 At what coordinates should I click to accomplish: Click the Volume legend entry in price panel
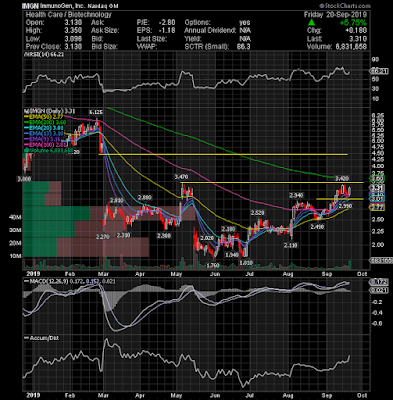click(48, 151)
